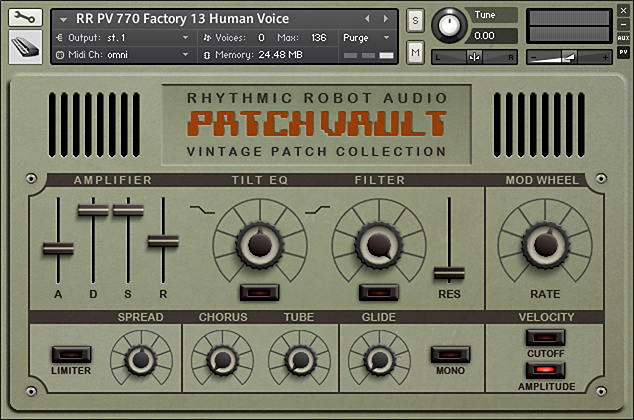The image size is (634, 420).
Task: Click the Decay (D) fader handle
Action: point(93,210)
